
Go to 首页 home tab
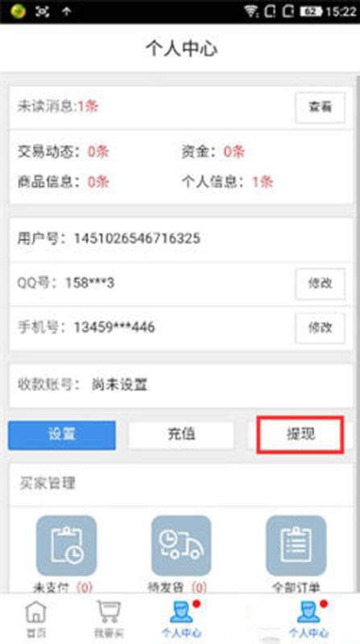click(x=35, y=619)
